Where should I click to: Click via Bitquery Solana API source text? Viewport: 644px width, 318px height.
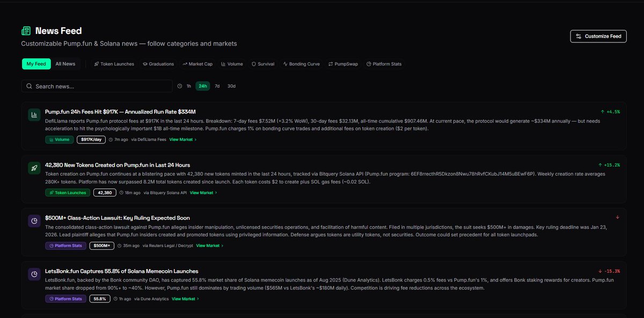[x=165, y=193]
